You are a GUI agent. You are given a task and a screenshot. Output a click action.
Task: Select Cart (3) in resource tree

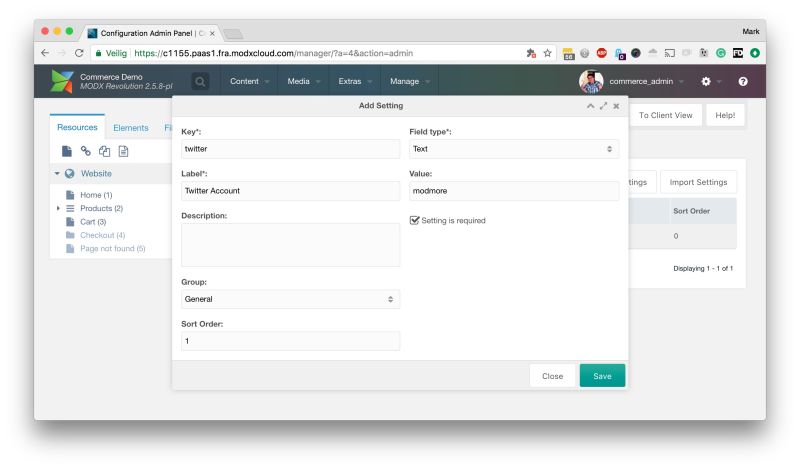point(93,221)
